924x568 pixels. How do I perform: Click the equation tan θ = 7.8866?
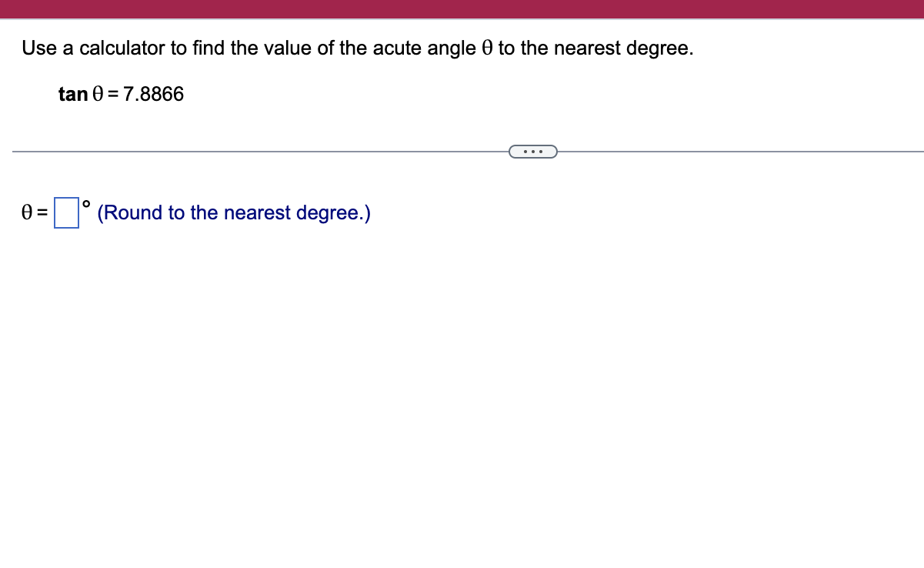click(122, 94)
